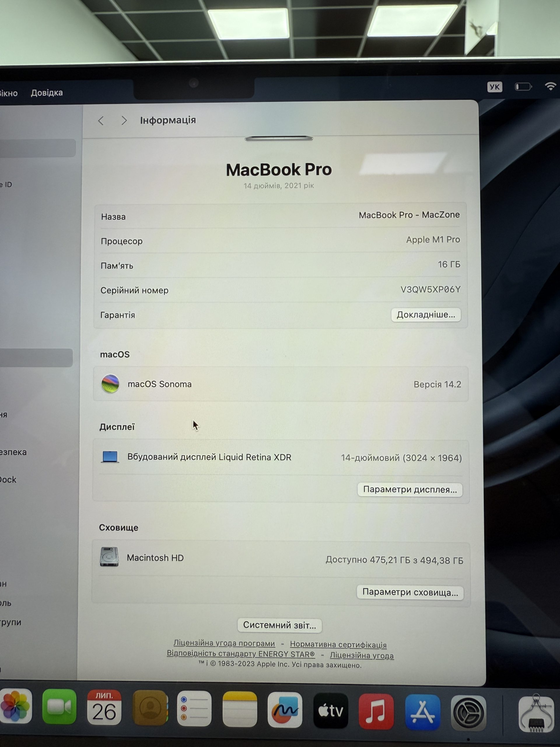Open the Вікно menu
Image resolution: width=560 pixels, height=747 pixels.
pyautogui.click(x=8, y=93)
